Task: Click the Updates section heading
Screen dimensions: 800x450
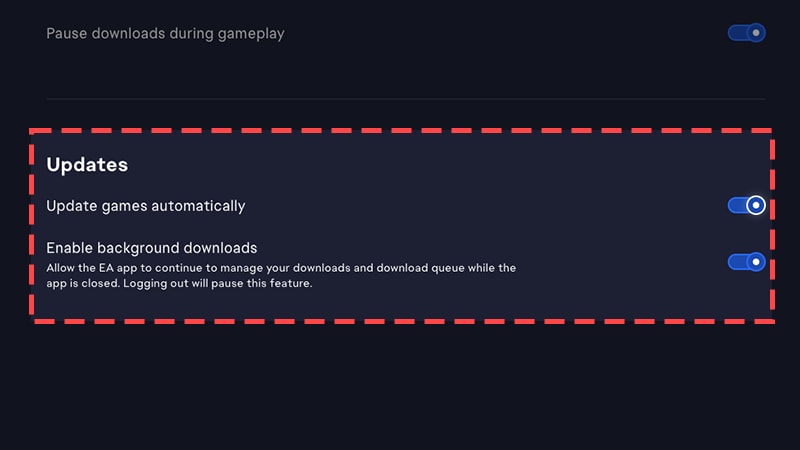Action: point(87,163)
